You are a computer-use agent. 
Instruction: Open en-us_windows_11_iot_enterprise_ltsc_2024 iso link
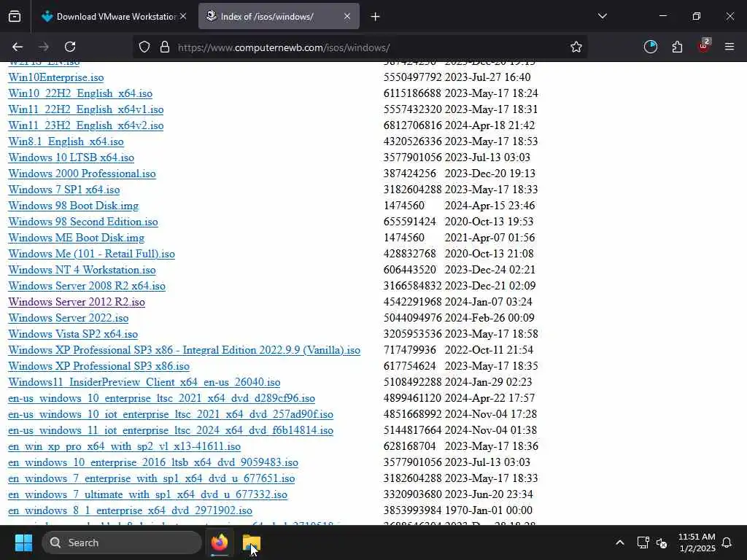(171, 430)
